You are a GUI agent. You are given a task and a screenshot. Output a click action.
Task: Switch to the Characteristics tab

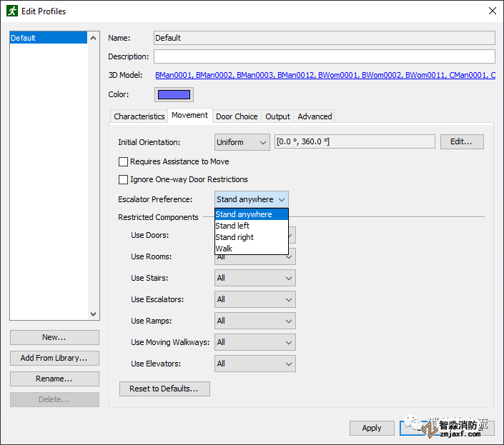(139, 116)
